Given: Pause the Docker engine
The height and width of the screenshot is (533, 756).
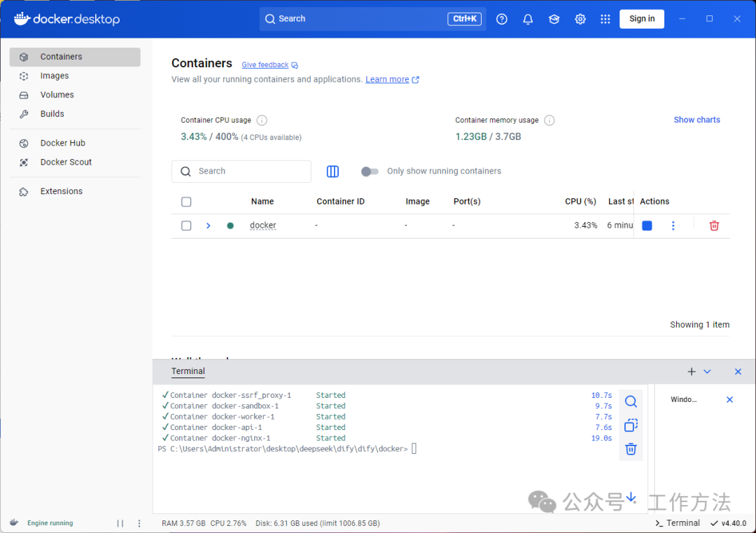Looking at the screenshot, I should pyautogui.click(x=120, y=523).
